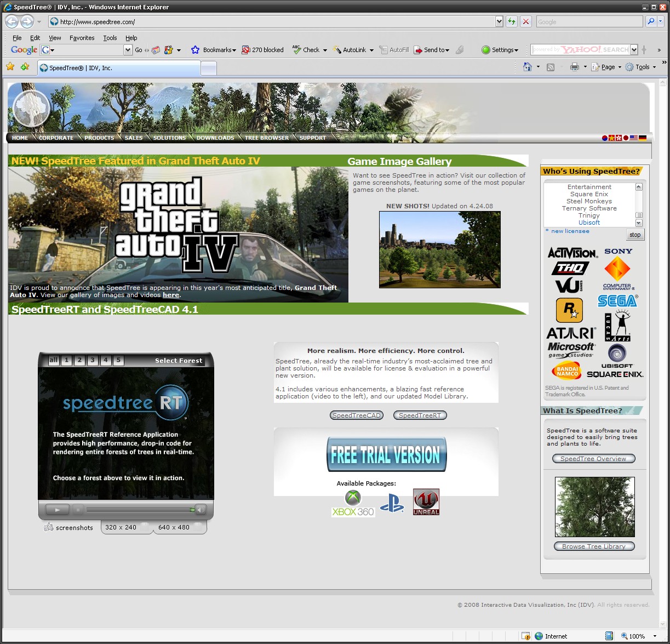
Task: Open the Tools dropdown in the command bar
Action: click(x=654, y=67)
